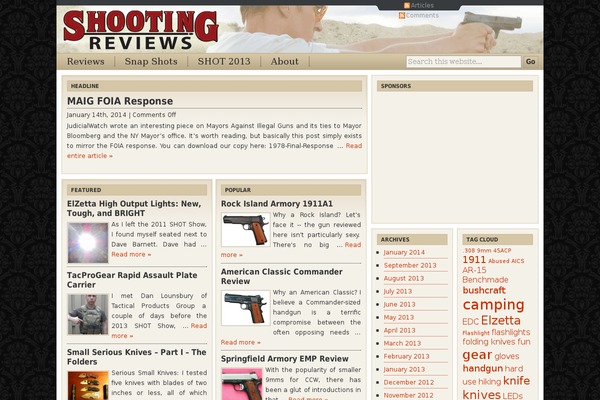Open the Reviews menu item
The height and width of the screenshot is (400, 600).
click(86, 61)
